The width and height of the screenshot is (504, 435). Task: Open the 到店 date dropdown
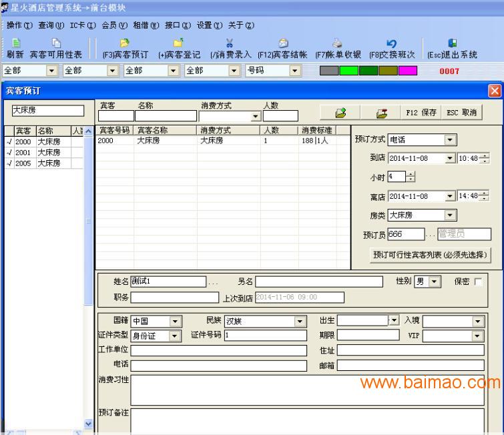pyautogui.click(x=450, y=158)
